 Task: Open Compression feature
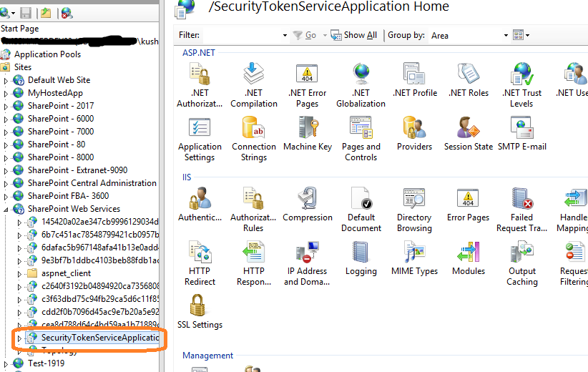308,205
